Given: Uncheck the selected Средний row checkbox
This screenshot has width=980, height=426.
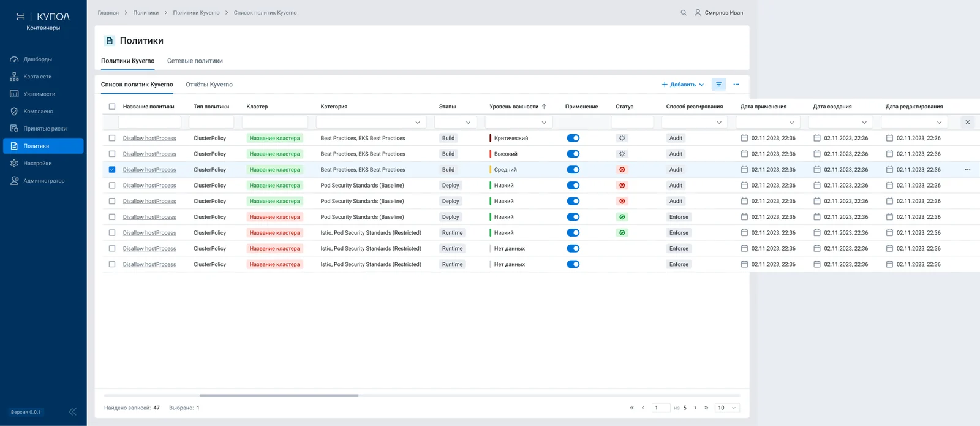Looking at the screenshot, I should tap(112, 170).
